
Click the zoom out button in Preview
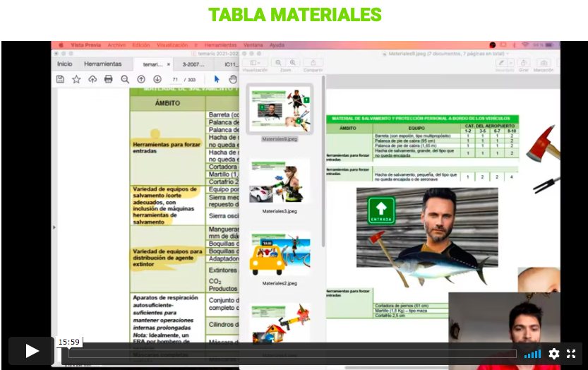coord(278,63)
